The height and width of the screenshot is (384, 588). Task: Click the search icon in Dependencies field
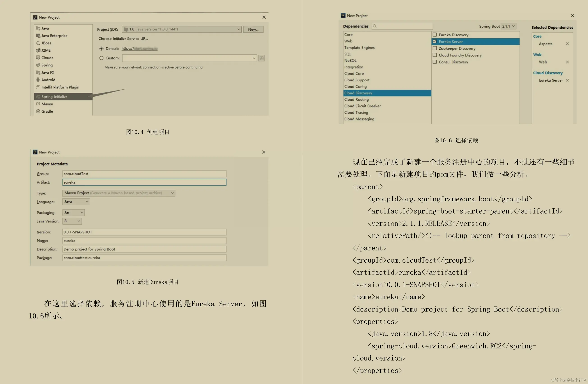(x=375, y=26)
